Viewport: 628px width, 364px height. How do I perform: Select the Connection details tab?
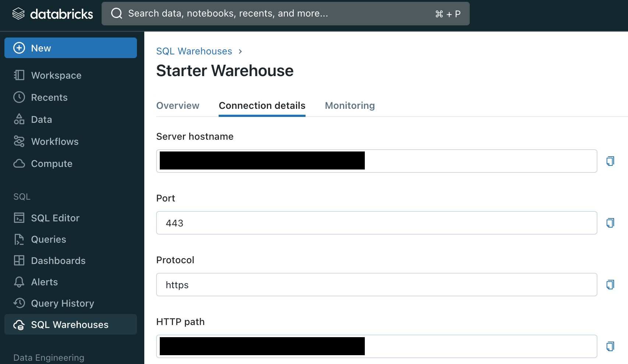click(x=262, y=106)
